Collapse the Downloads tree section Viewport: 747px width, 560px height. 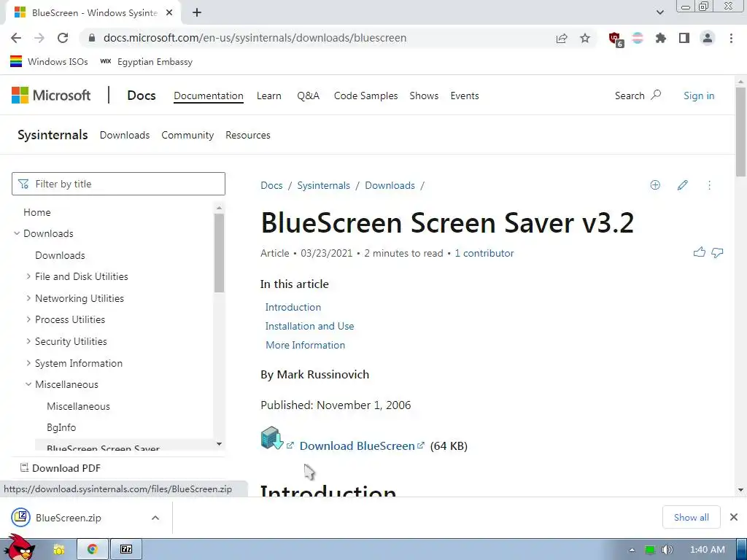click(x=17, y=233)
